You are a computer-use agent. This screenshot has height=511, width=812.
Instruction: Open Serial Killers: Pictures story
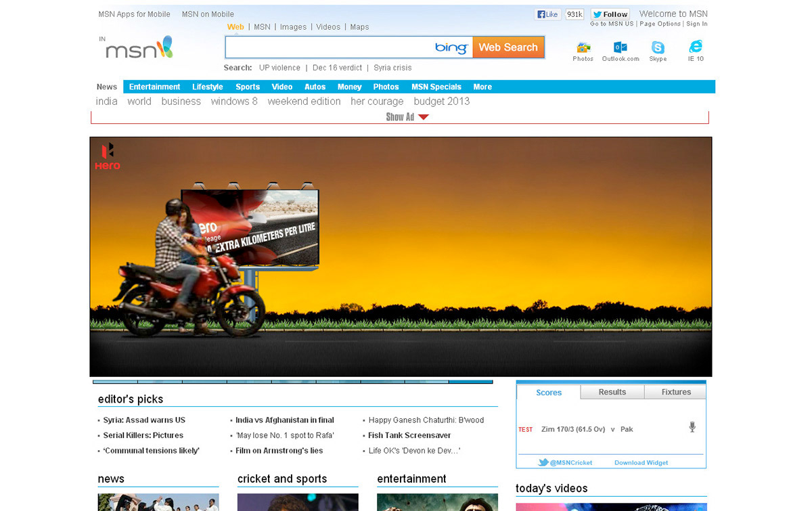[143, 435]
